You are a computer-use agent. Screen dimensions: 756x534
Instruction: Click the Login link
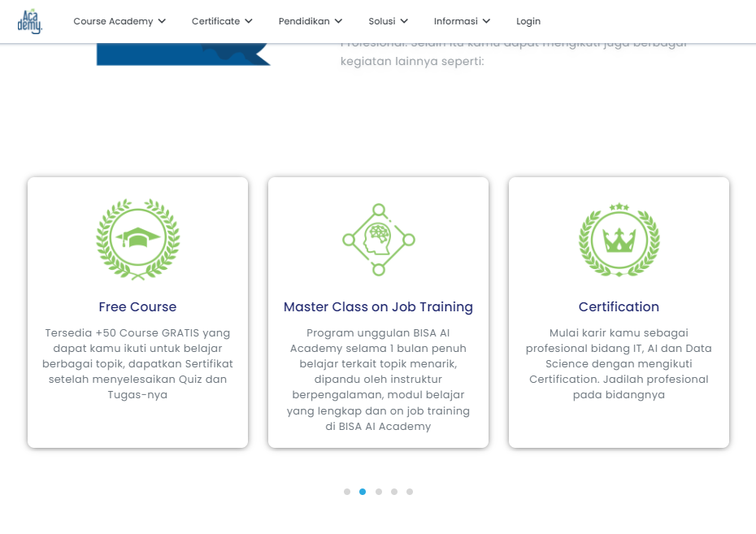tap(528, 21)
